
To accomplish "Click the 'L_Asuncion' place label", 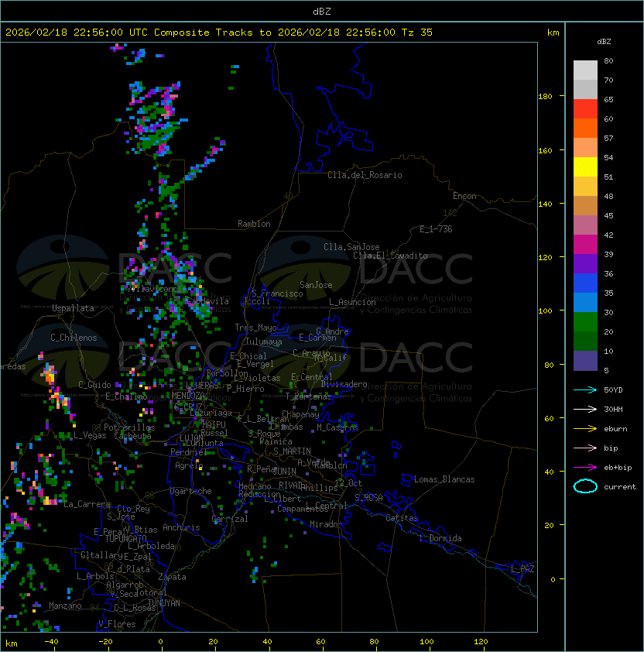I will [352, 302].
